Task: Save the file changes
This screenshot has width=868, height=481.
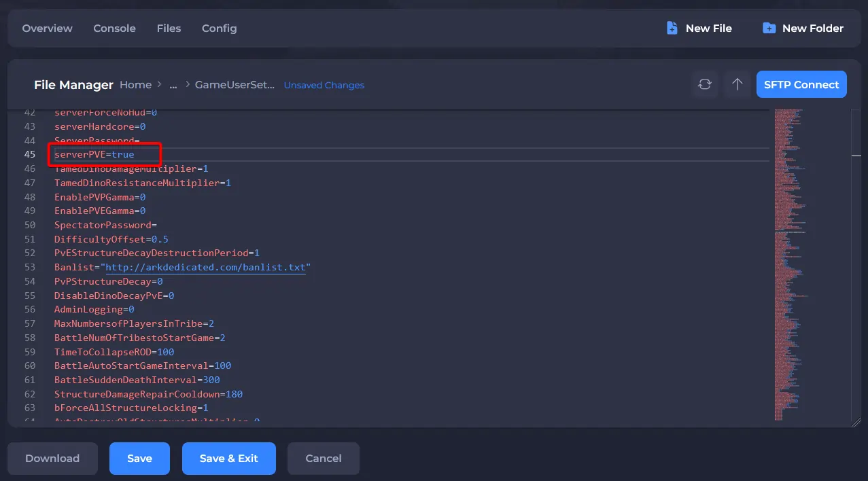Action: pyautogui.click(x=139, y=458)
